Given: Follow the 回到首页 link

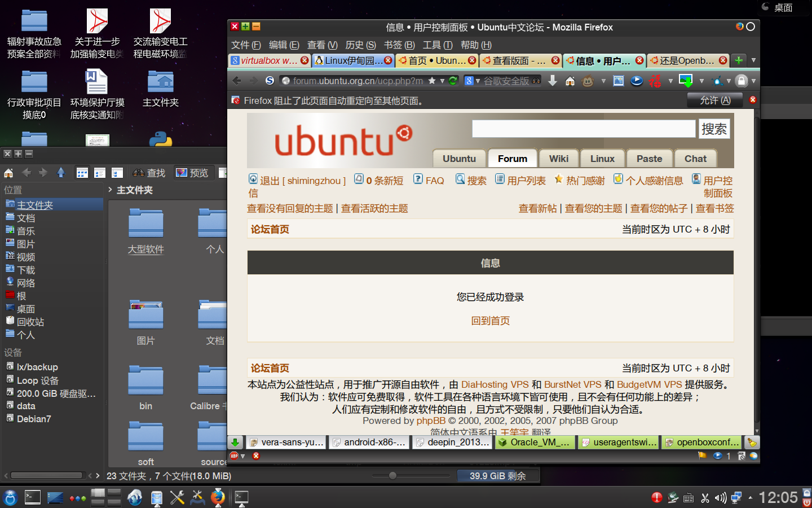Looking at the screenshot, I should tap(491, 321).
